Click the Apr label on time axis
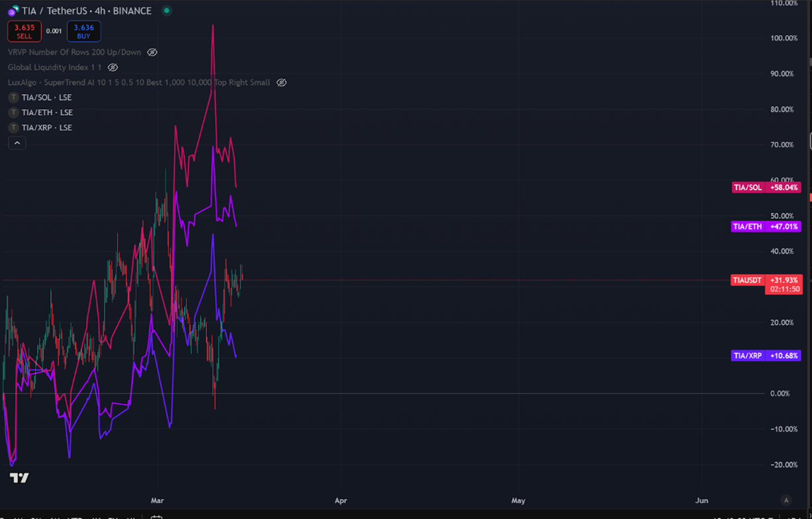The height and width of the screenshot is (519, 812). (x=341, y=500)
